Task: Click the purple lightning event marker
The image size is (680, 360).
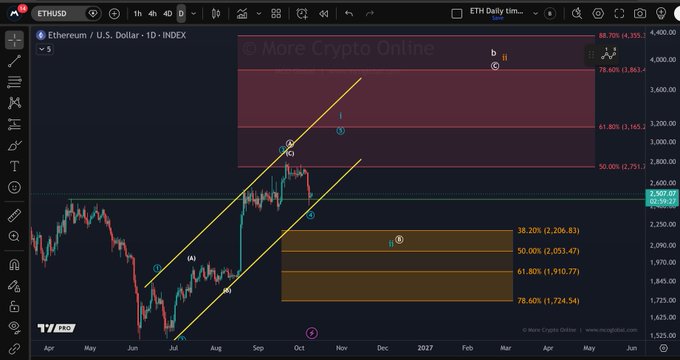Action: (312, 333)
